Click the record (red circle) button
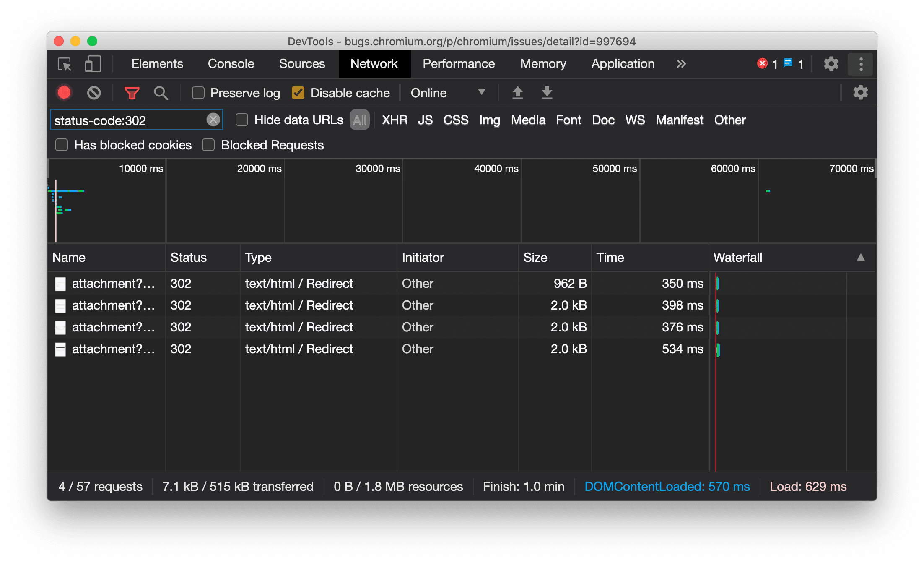This screenshot has width=924, height=563. [x=65, y=93]
